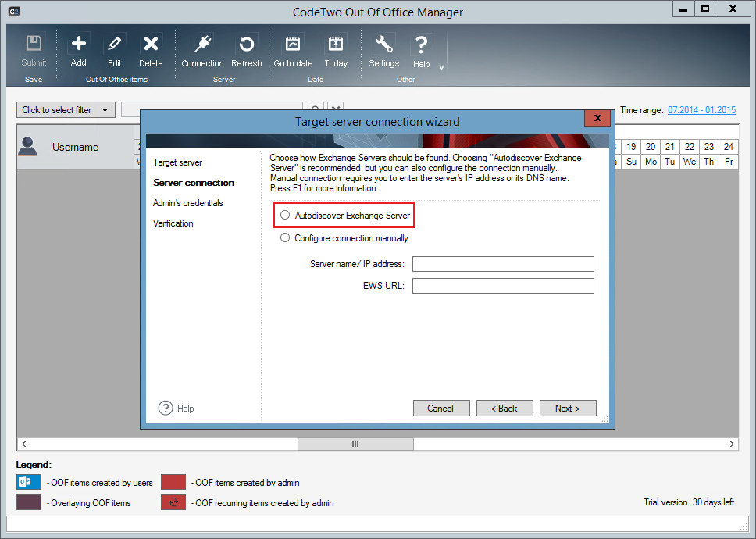The image size is (756, 539).
Task: Click the horizontal scrollbar thumb
Action: (x=355, y=444)
